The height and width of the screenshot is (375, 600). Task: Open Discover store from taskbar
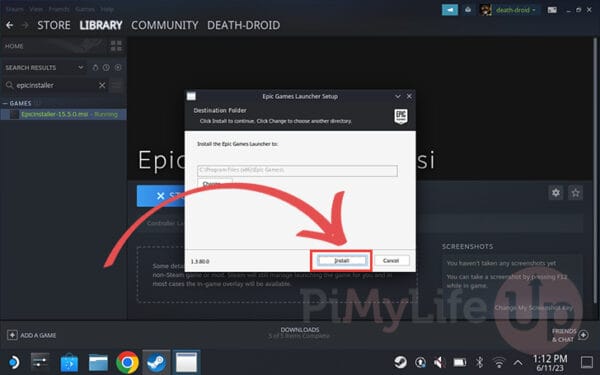coord(69,362)
